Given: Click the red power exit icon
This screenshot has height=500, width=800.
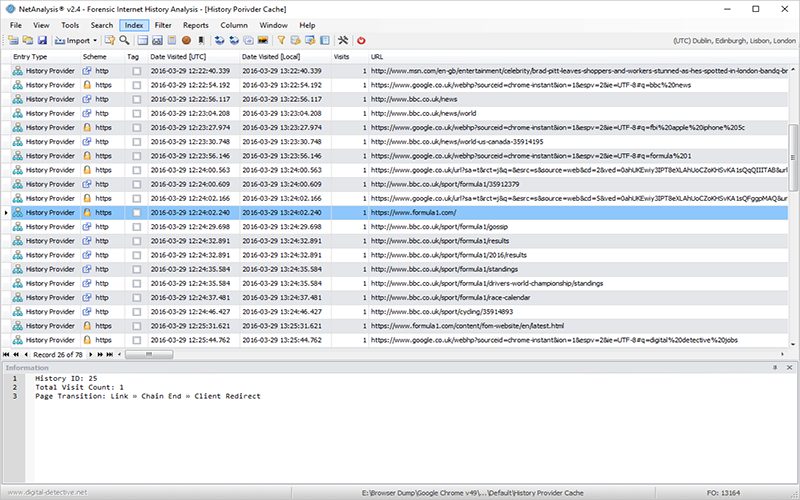Looking at the screenshot, I should coord(361,40).
